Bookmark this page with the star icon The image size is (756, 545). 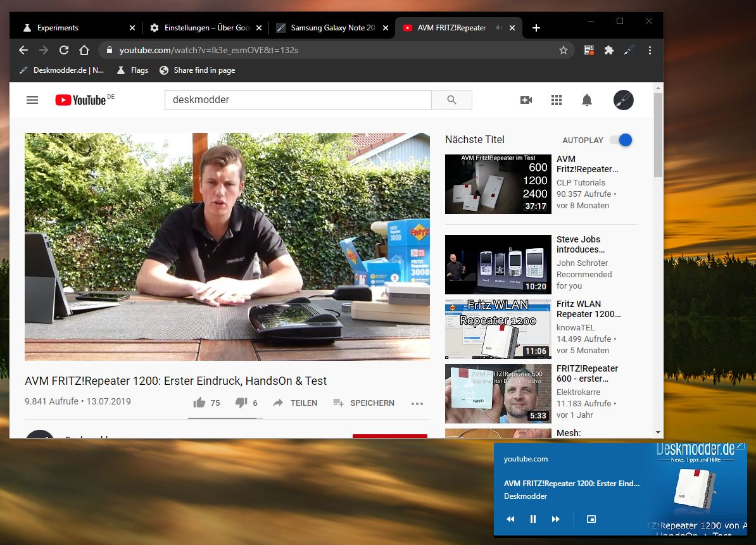(563, 50)
